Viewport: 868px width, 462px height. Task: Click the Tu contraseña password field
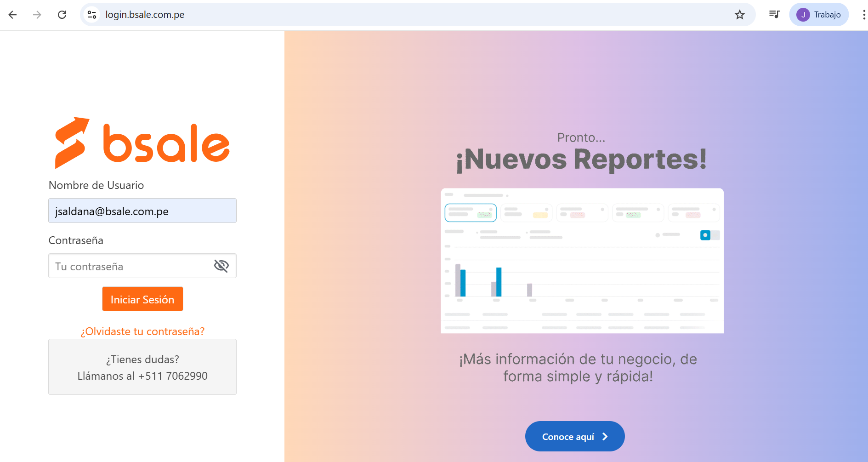click(142, 266)
